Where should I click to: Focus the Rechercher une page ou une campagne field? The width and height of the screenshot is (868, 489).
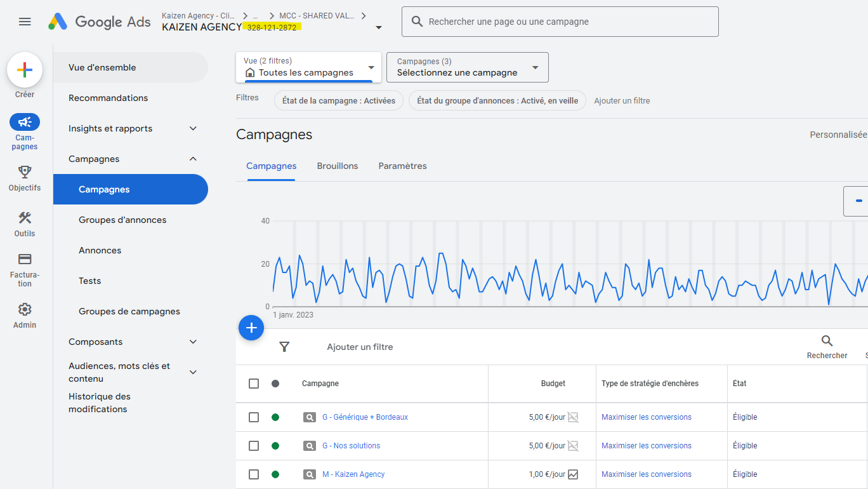click(560, 22)
